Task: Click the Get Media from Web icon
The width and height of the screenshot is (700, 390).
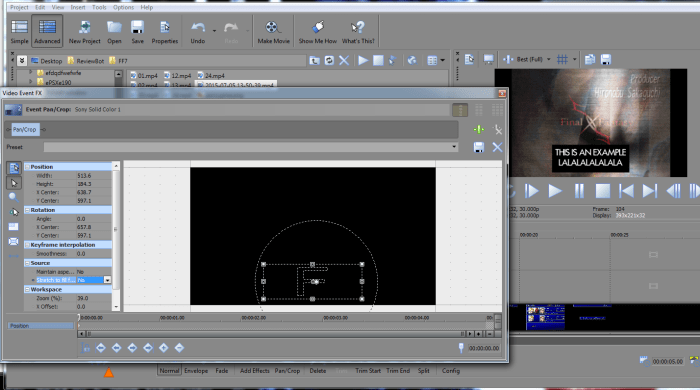Action: pyautogui.click(x=412, y=60)
